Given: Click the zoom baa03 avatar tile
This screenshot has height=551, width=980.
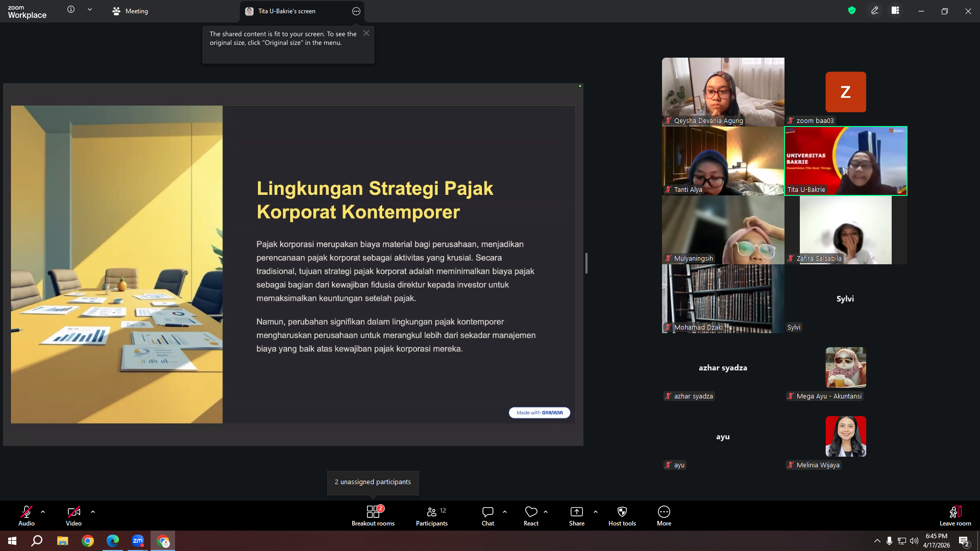Looking at the screenshot, I should (x=846, y=92).
